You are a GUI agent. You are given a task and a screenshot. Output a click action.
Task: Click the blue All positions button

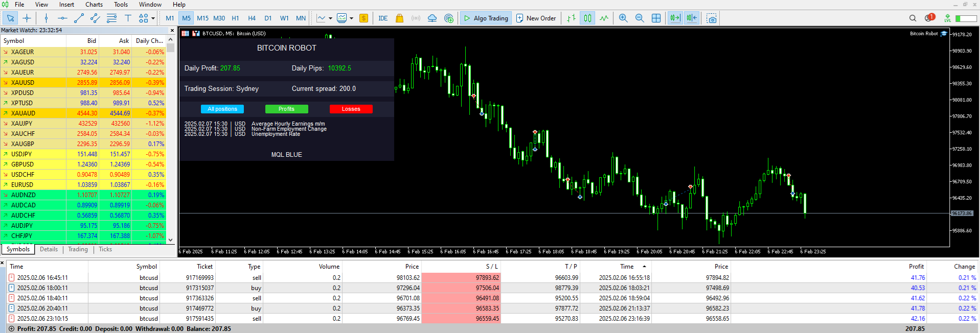pos(222,109)
